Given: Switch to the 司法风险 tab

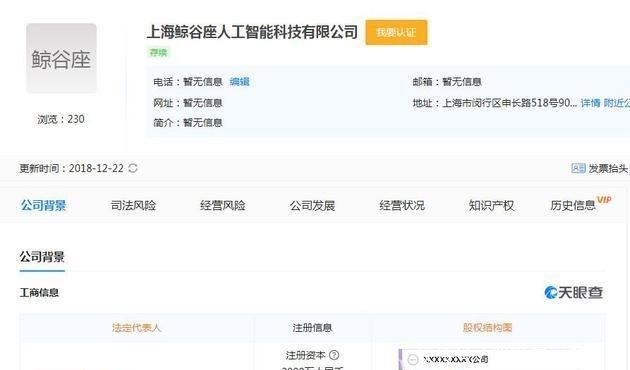Looking at the screenshot, I should [x=133, y=205].
